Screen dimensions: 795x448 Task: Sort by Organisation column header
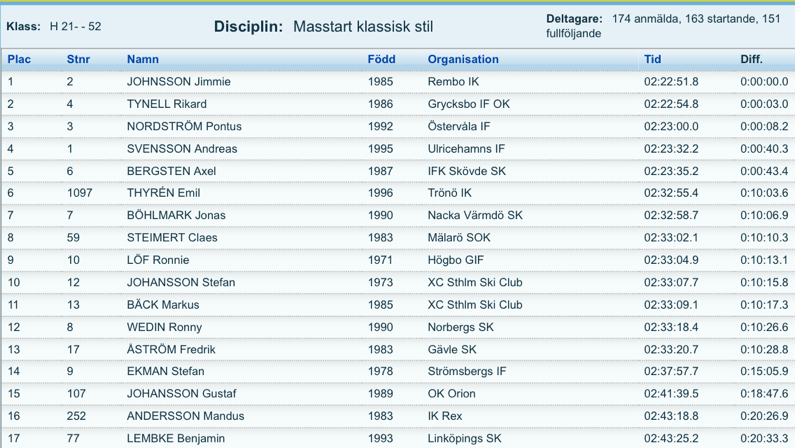click(x=463, y=59)
